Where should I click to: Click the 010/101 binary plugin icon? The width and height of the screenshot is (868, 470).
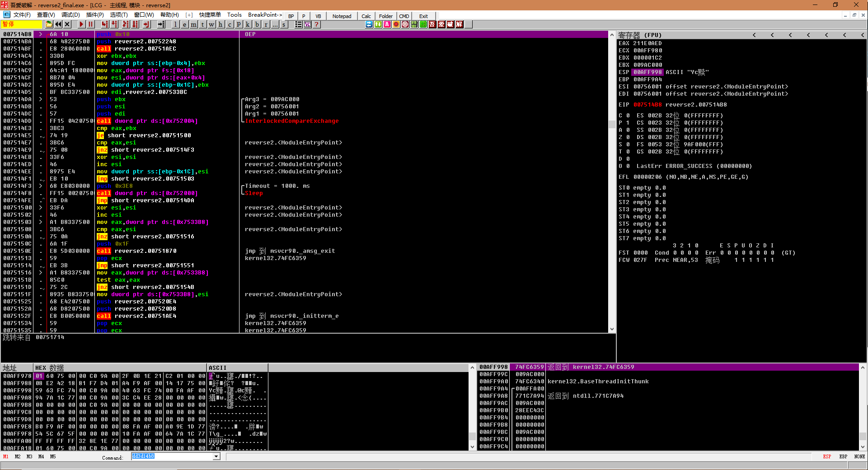coord(414,24)
